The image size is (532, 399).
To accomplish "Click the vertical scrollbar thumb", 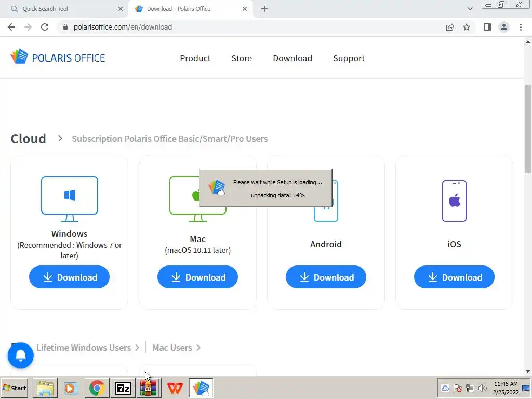I will 528,129.
